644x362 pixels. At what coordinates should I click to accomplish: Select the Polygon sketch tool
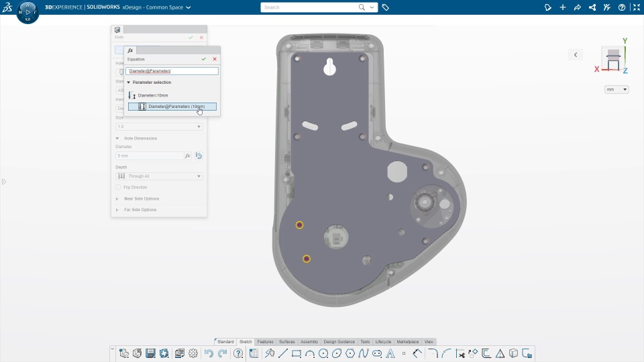coord(350,353)
